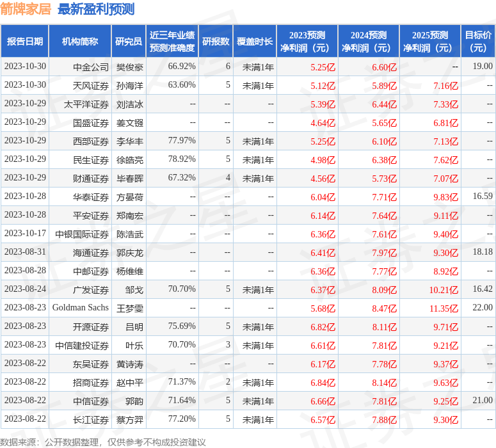Click analyst name 郑南宏
This screenshot has height=448, width=496.
click(130, 216)
